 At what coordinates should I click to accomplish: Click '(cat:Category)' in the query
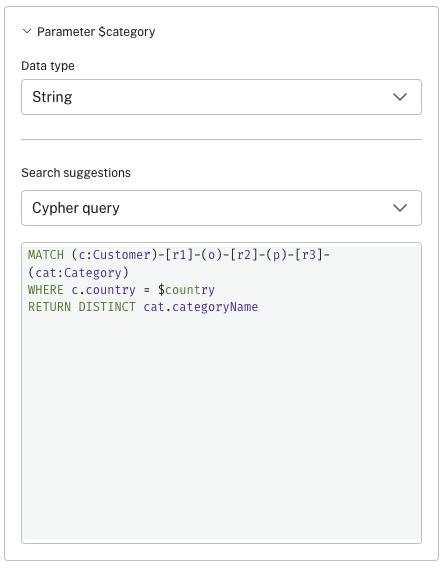point(78,273)
